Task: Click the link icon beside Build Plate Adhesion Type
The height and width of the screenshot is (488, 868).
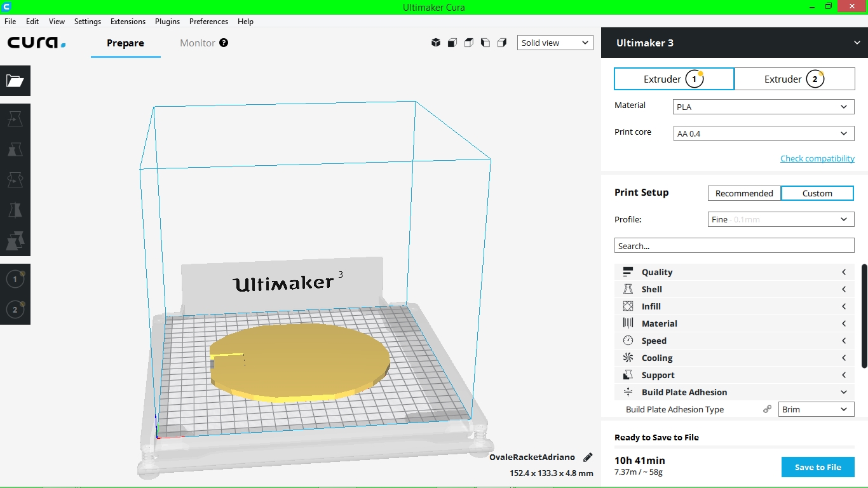Action: pos(767,410)
